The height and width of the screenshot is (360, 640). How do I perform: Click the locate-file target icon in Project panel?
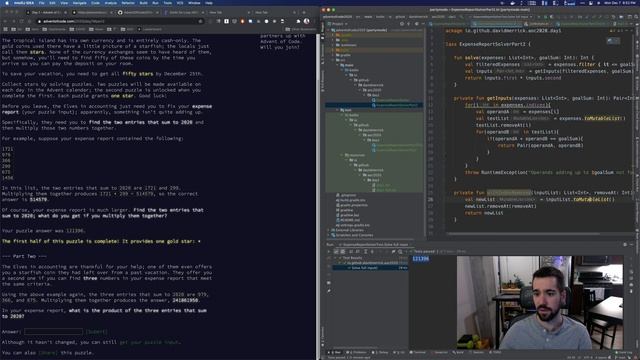point(402,24)
